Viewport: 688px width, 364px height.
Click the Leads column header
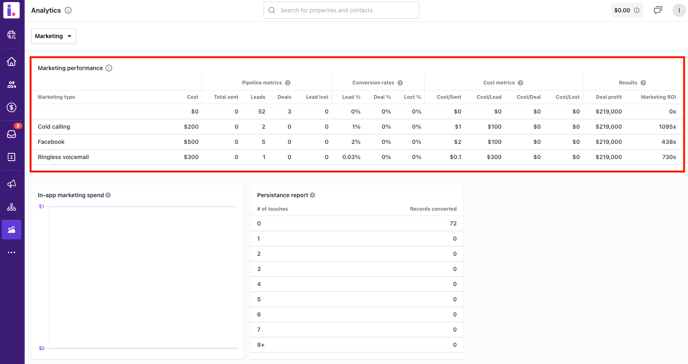click(x=258, y=97)
